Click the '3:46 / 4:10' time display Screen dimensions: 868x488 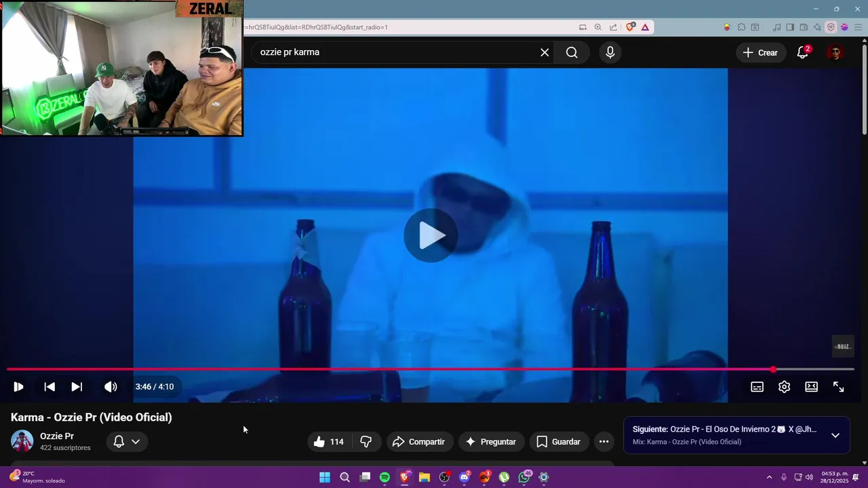coord(155,386)
